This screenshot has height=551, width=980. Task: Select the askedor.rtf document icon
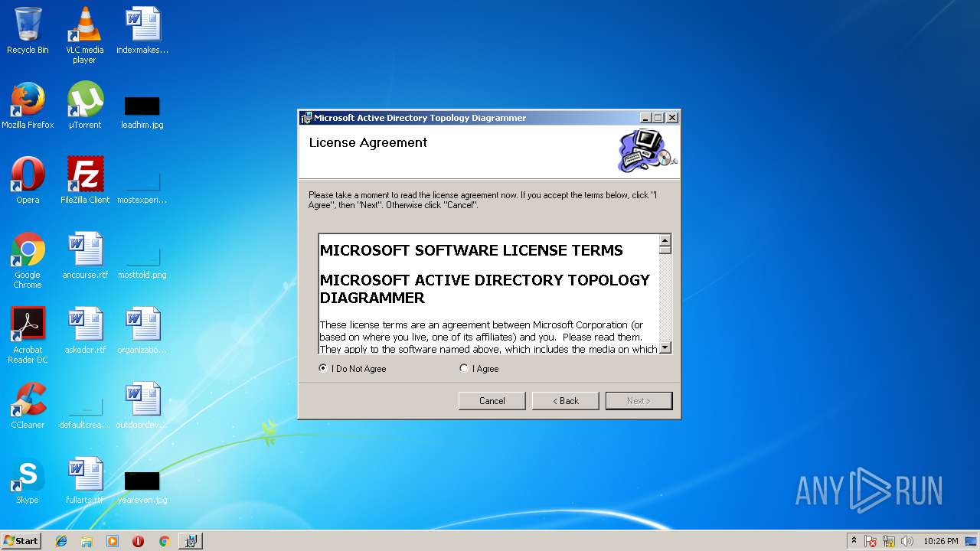(84, 331)
